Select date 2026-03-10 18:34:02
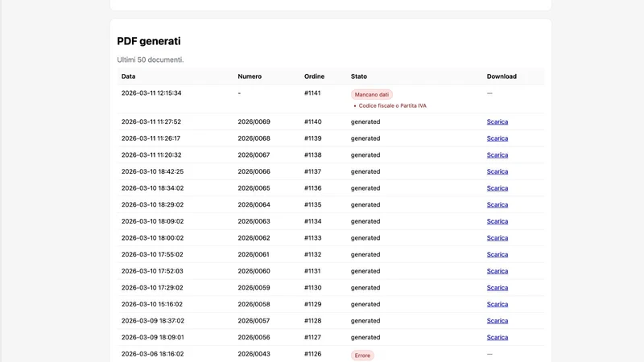The image size is (644, 362). pos(152,188)
